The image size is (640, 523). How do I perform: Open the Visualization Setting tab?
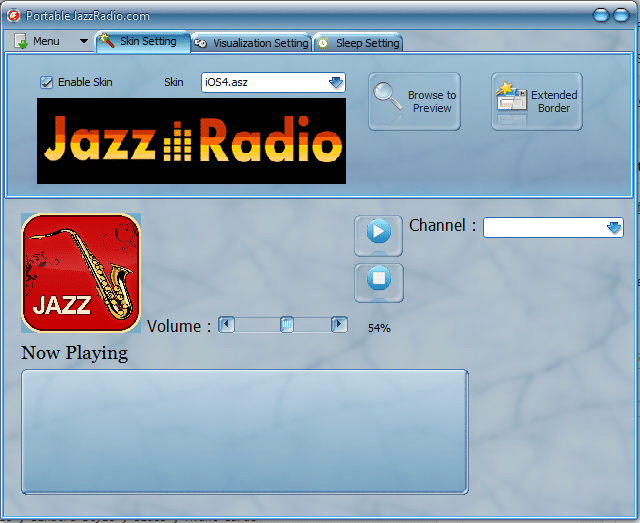click(x=251, y=43)
